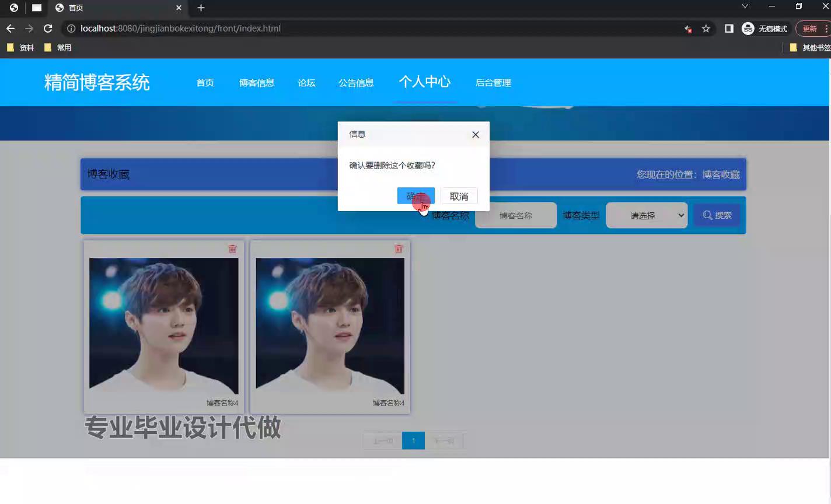This screenshot has height=504, width=831.
Task: Open the 博客信息 navigation menu item
Action: (x=256, y=83)
